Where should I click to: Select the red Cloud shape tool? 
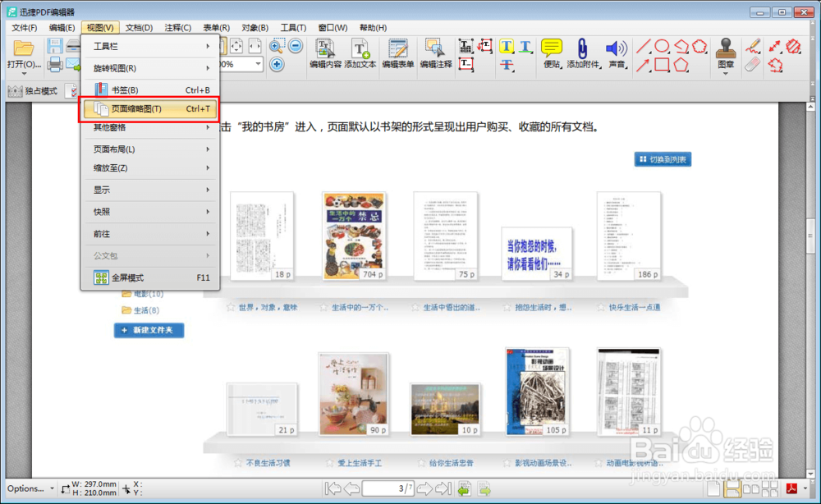pyautogui.click(x=700, y=47)
